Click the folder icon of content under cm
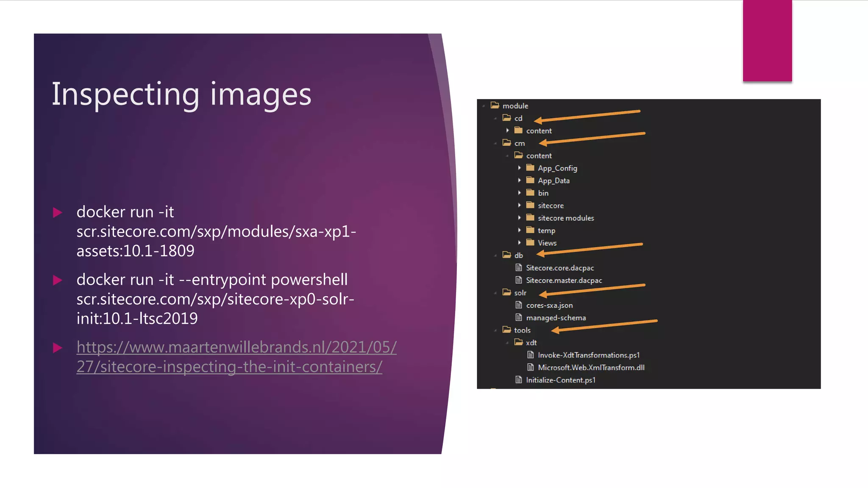This screenshot has width=868, height=488. click(x=518, y=155)
